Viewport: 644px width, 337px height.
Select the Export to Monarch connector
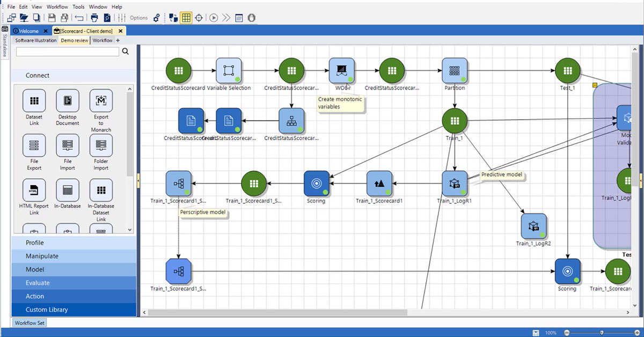101,109
